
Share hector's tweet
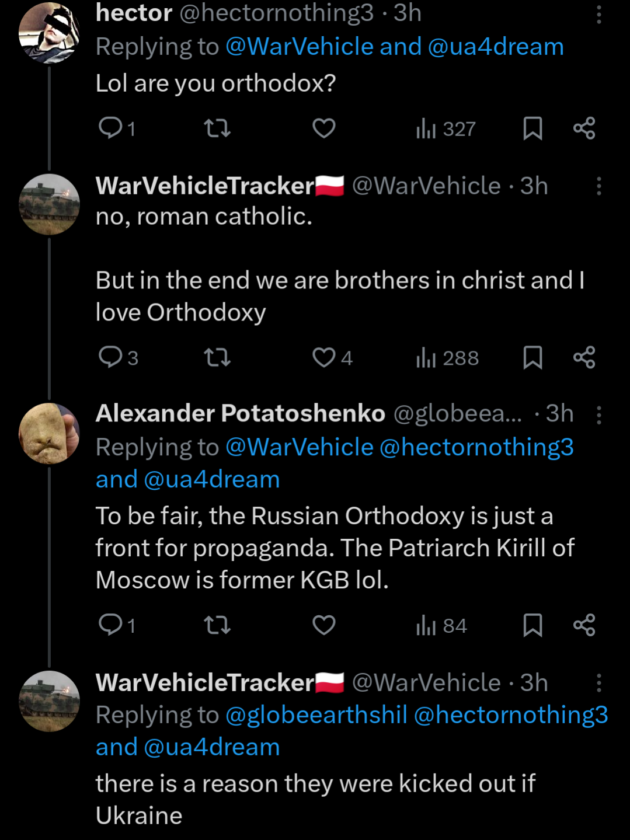[584, 128]
